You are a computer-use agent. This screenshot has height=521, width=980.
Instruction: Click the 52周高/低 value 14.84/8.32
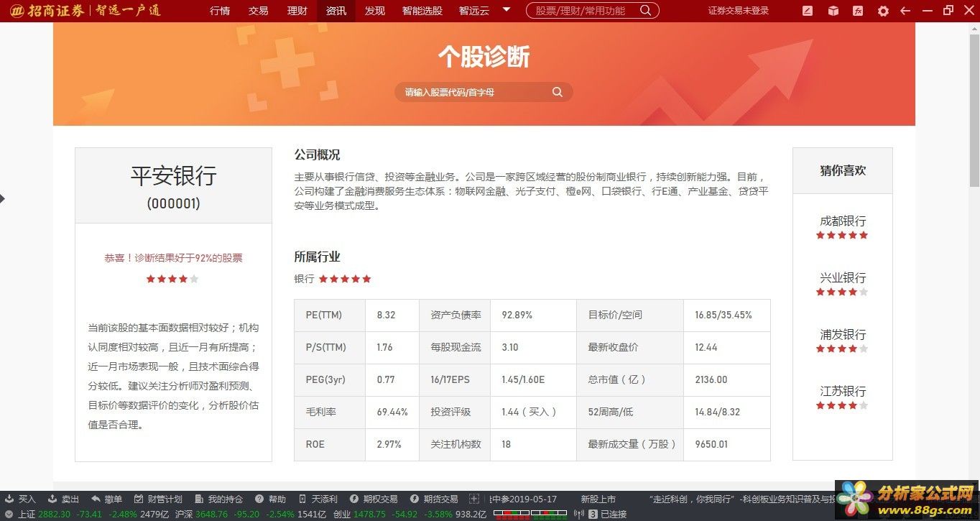click(x=718, y=412)
